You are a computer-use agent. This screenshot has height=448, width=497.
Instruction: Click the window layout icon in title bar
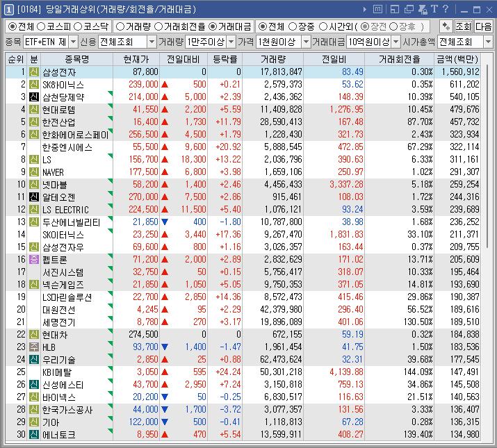[x=395, y=10]
